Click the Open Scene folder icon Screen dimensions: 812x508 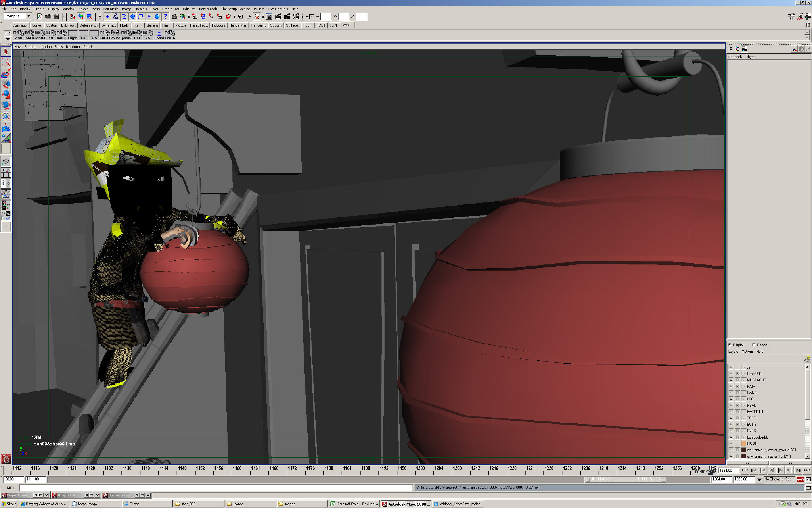click(x=48, y=17)
